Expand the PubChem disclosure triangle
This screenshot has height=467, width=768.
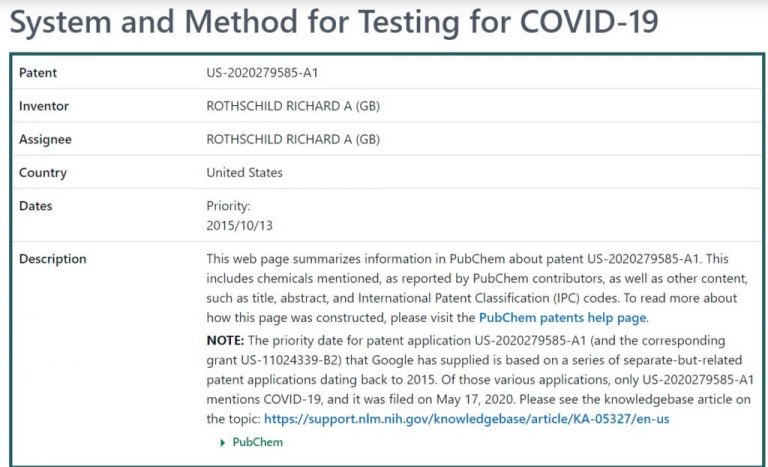click(x=222, y=441)
